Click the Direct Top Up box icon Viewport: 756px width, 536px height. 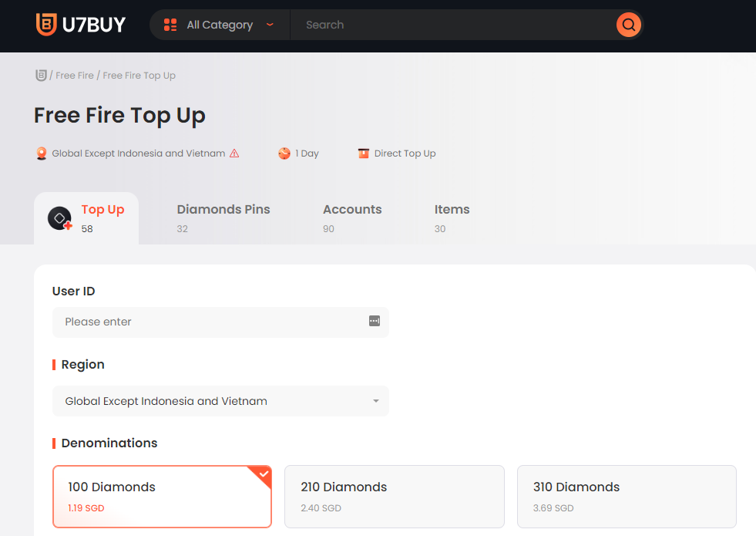click(x=364, y=153)
